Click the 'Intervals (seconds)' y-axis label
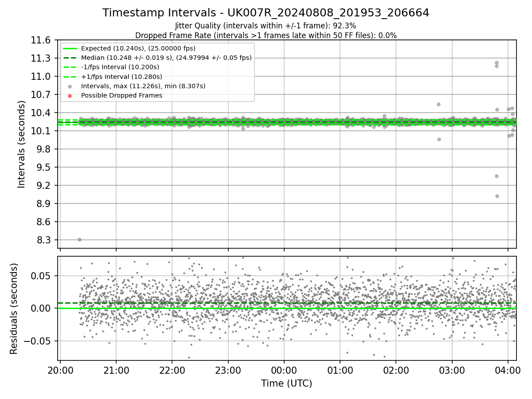Image resolution: width=532 pixels, height=399 pixels. click(21, 144)
